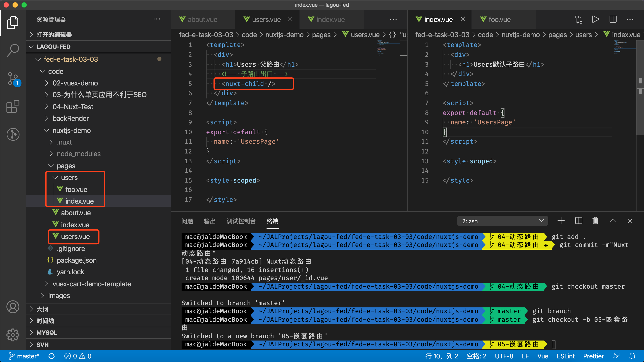Image resolution: width=644 pixels, height=362 pixels.
Task: Open notifications bell in status bar
Action: (x=632, y=356)
